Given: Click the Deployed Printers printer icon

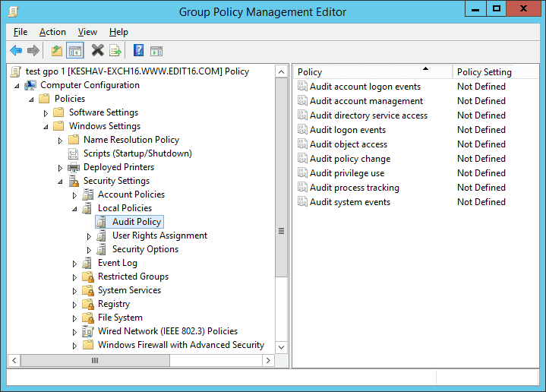Looking at the screenshot, I should point(74,167).
